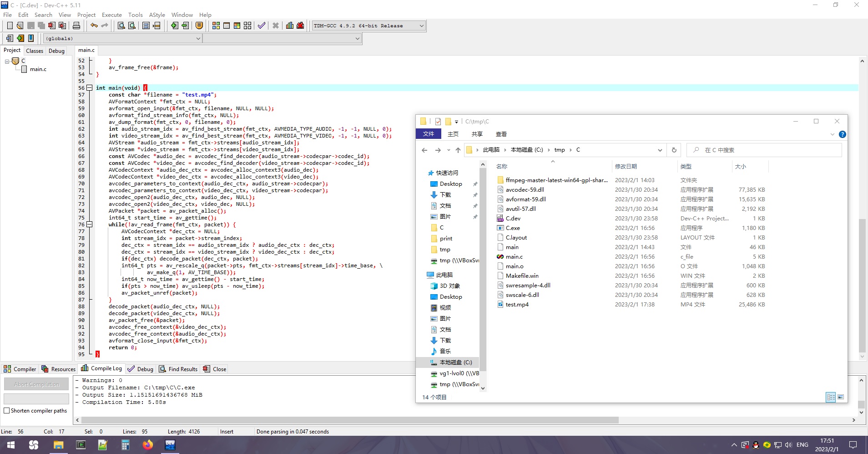Screen dimensions: 868x454
Task: Open Find using the magnifier toolbar icon
Action: [x=121, y=26]
